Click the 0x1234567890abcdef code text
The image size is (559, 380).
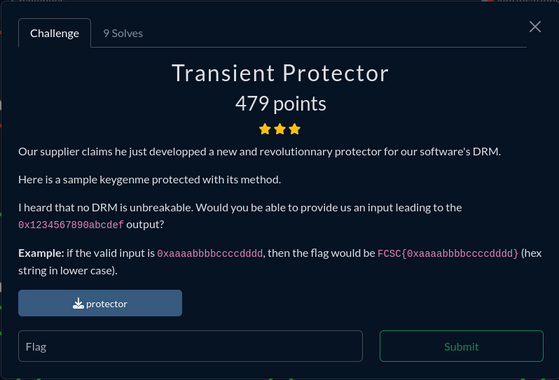click(71, 225)
